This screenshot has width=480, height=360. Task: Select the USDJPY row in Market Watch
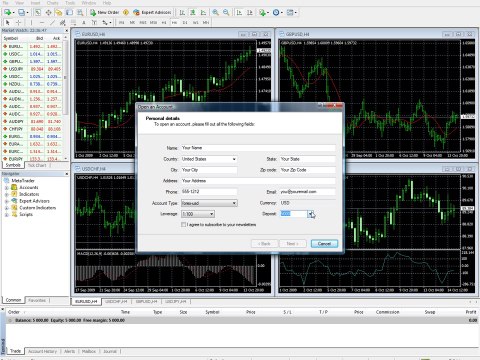click(32, 69)
